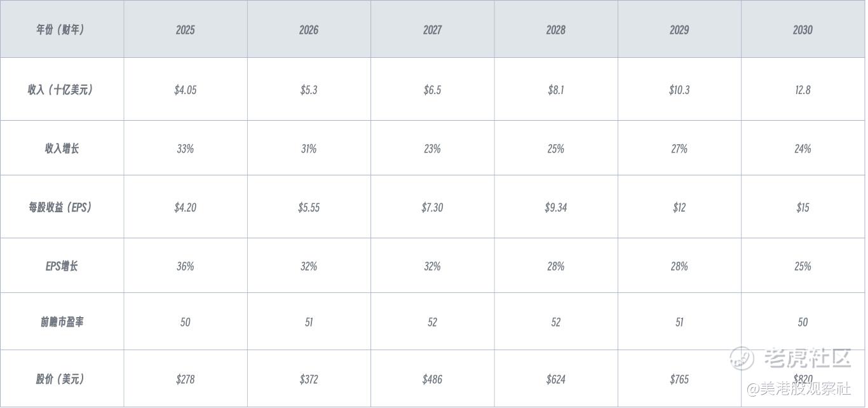Viewport: 868px width, 408px height.
Task: Click the 老虎社区 watermark logo icon
Action: (742, 358)
